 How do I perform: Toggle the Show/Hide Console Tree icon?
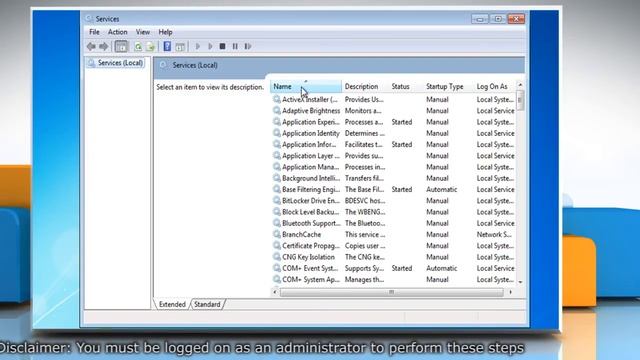tap(121, 47)
